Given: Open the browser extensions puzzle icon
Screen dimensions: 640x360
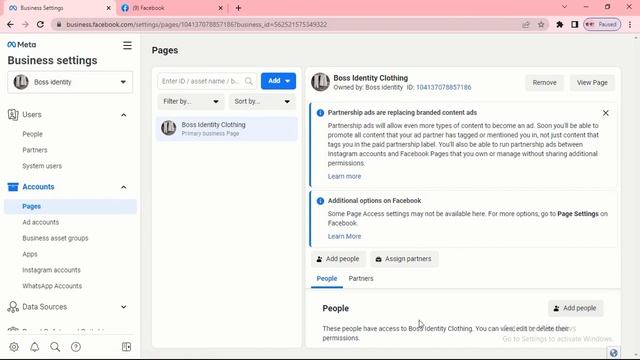Looking at the screenshot, I should click(x=560, y=24).
